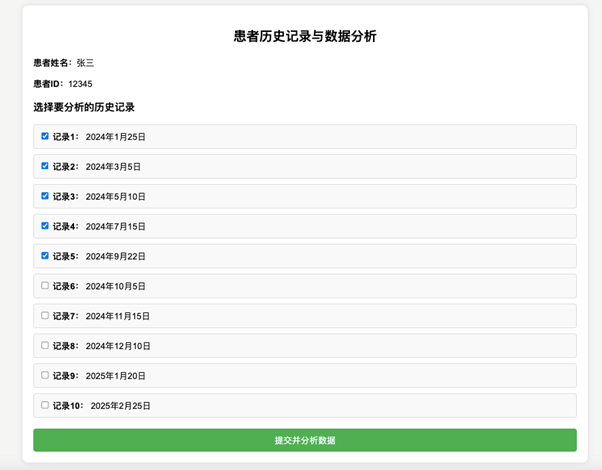Click the date 2024年12月10日
This screenshot has height=470, width=602.
(x=118, y=347)
